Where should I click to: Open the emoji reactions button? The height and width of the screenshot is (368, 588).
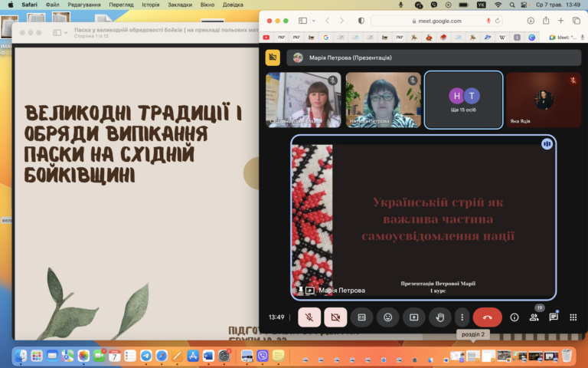387,317
